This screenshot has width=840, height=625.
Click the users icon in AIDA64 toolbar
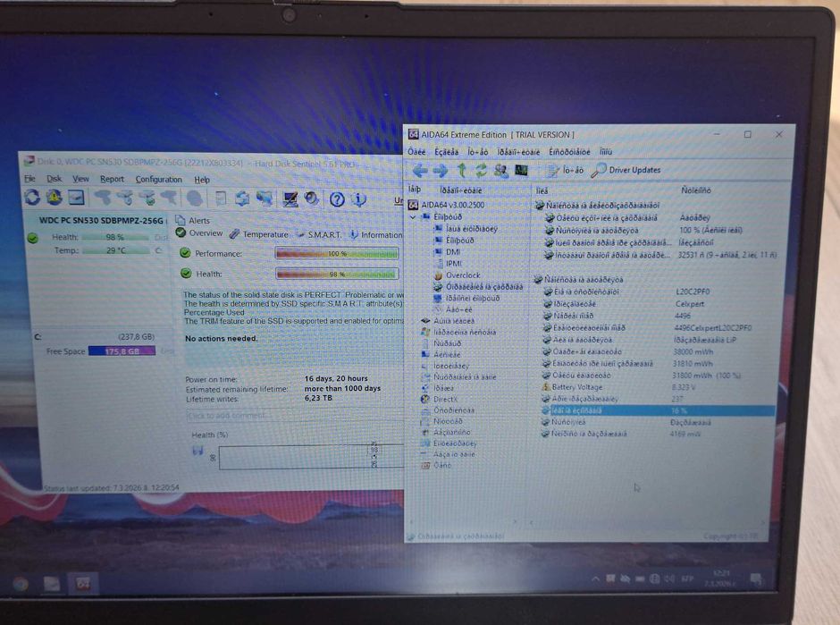click(501, 171)
